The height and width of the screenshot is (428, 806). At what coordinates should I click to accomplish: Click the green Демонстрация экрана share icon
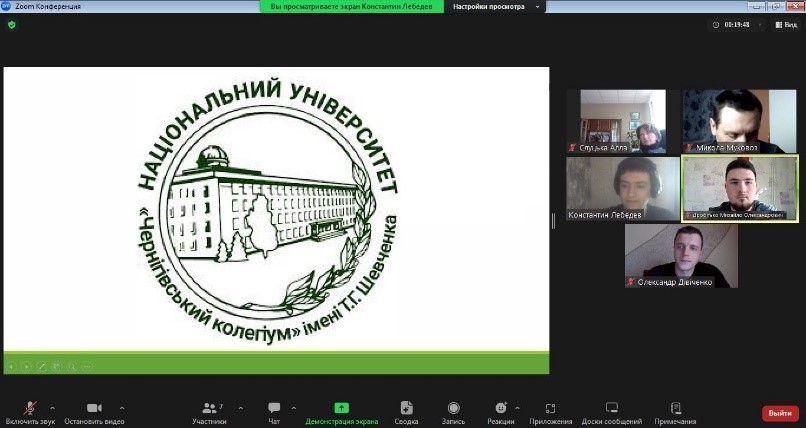point(341,408)
